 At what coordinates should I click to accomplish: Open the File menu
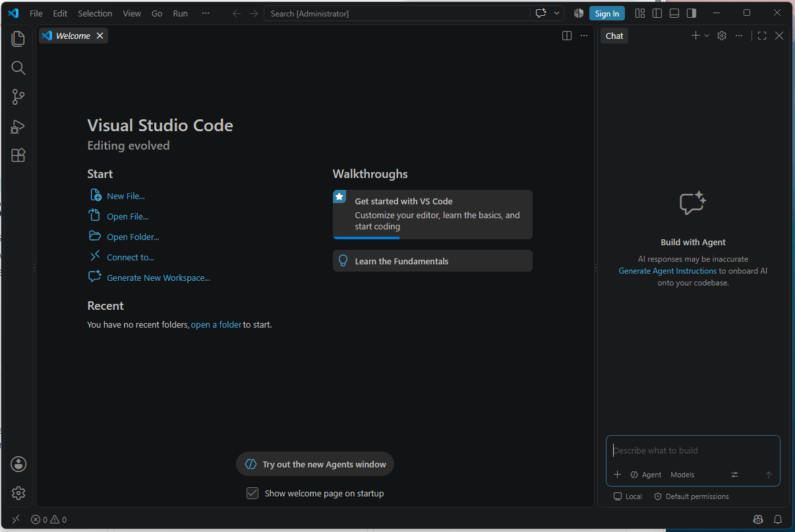(36, 13)
